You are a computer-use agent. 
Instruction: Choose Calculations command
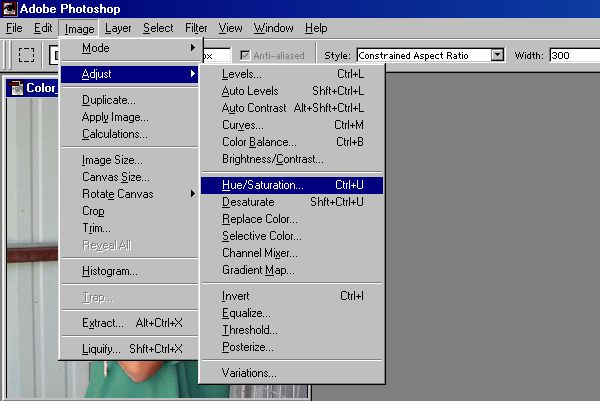[130, 134]
